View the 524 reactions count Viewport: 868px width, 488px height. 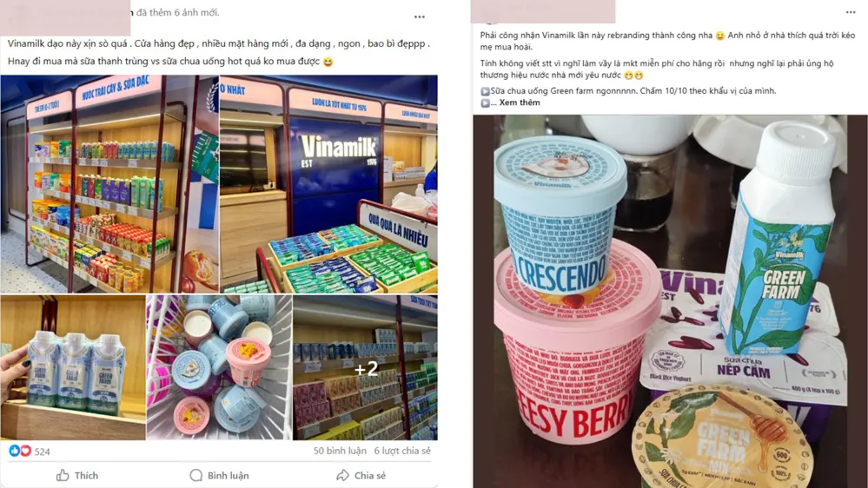pos(42,452)
